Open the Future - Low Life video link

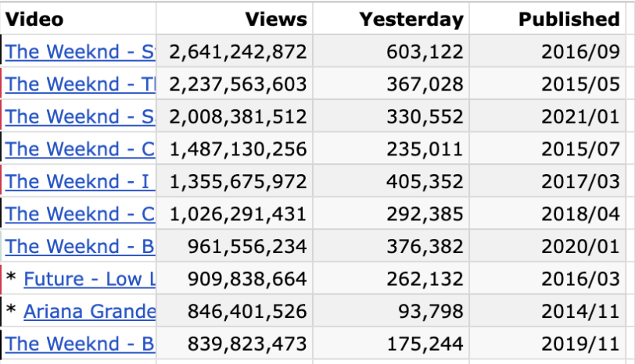tap(89, 279)
